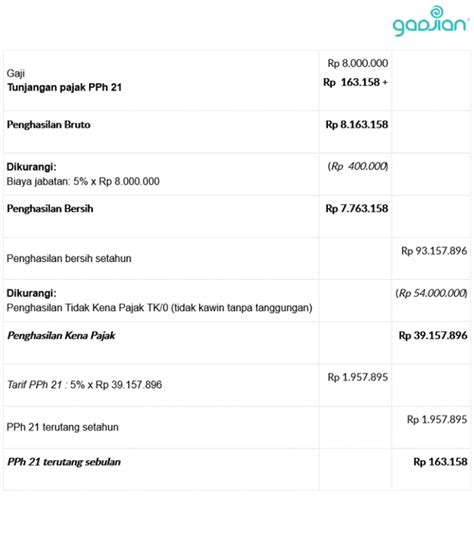Click the Penghasilan bersih setahun label
This screenshot has height=549, width=474.
69,258
